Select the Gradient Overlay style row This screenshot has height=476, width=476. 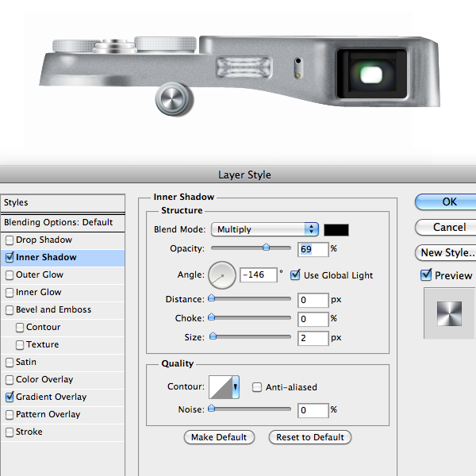coord(63,397)
